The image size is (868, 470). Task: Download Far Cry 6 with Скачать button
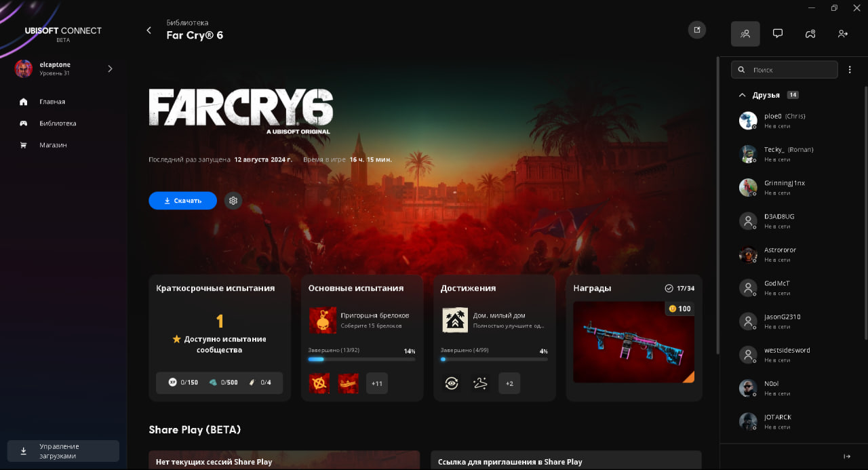pyautogui.click(x=183, y=201)
